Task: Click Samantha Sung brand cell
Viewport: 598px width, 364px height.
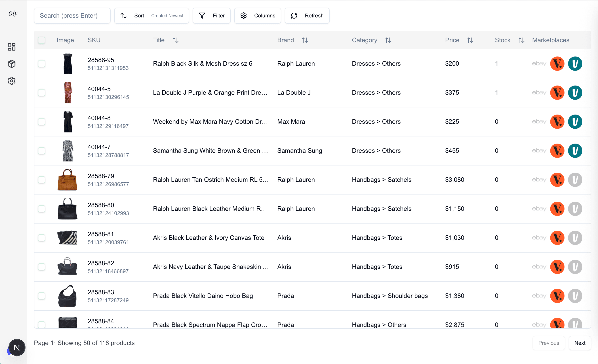Action: click(x=299, y=151)
